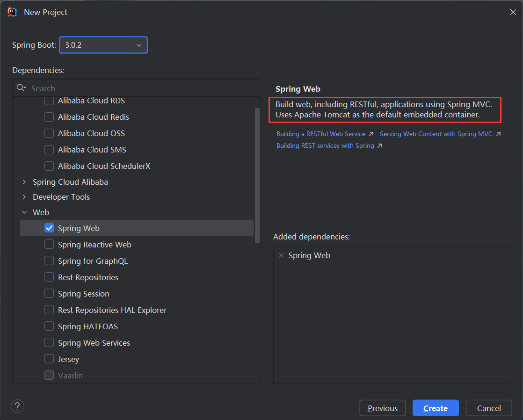Enable Alibaba Cloud OSS dependency
This screenshot has height=420, width=523.
[x=49, y=133]
